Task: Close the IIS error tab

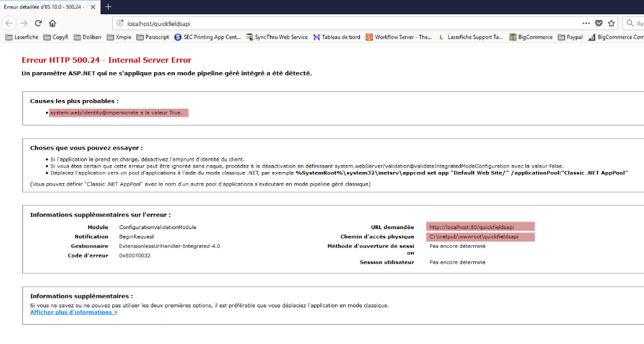Action: (93, 7)
